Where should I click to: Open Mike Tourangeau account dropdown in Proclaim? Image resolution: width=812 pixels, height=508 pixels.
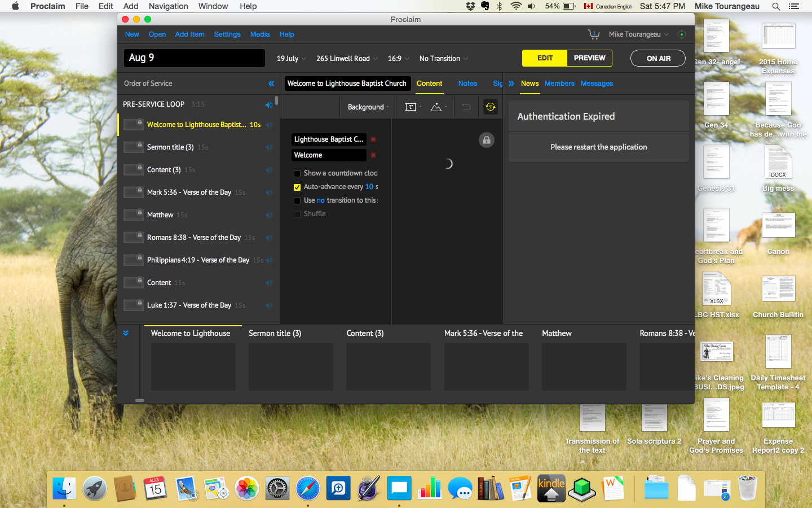(639, 34)
